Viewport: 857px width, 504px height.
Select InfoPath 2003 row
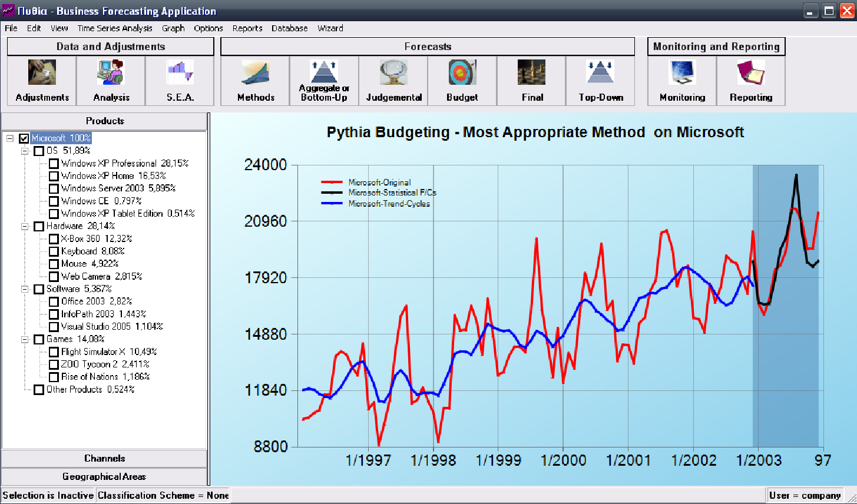coord(104,314)
